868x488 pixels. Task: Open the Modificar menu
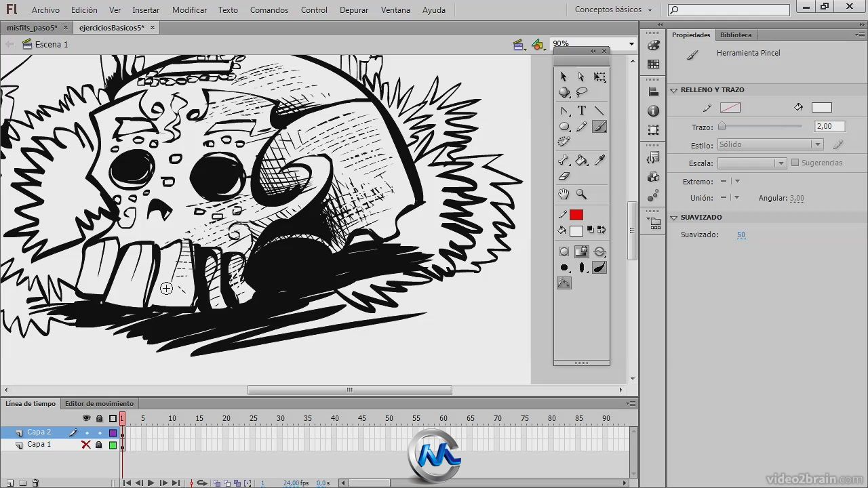189,10
